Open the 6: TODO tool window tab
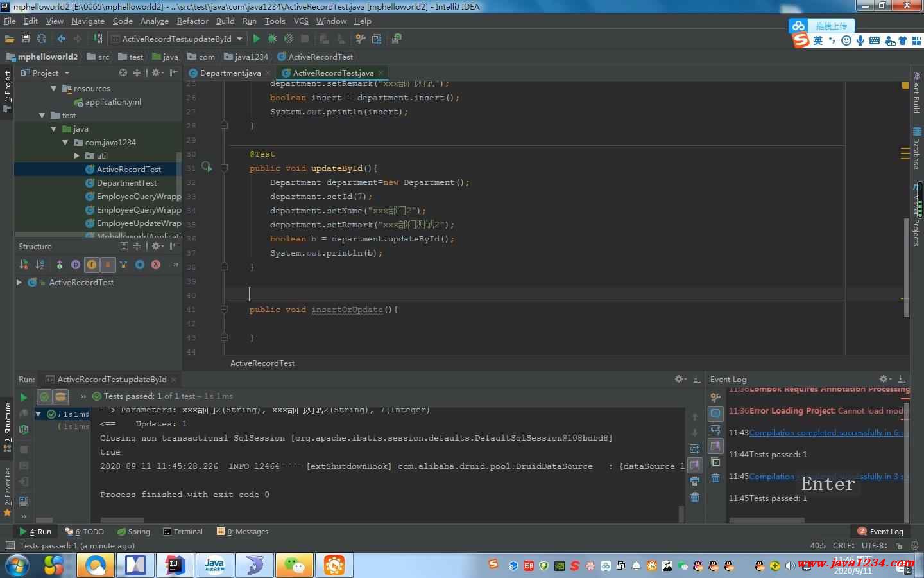Screen dimensions: 924x578 point(84,532)
